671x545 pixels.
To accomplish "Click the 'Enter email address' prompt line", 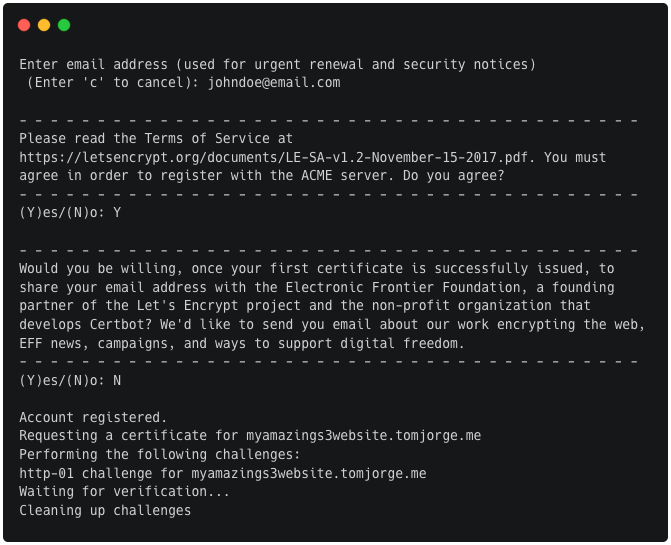I will [277, 64].
